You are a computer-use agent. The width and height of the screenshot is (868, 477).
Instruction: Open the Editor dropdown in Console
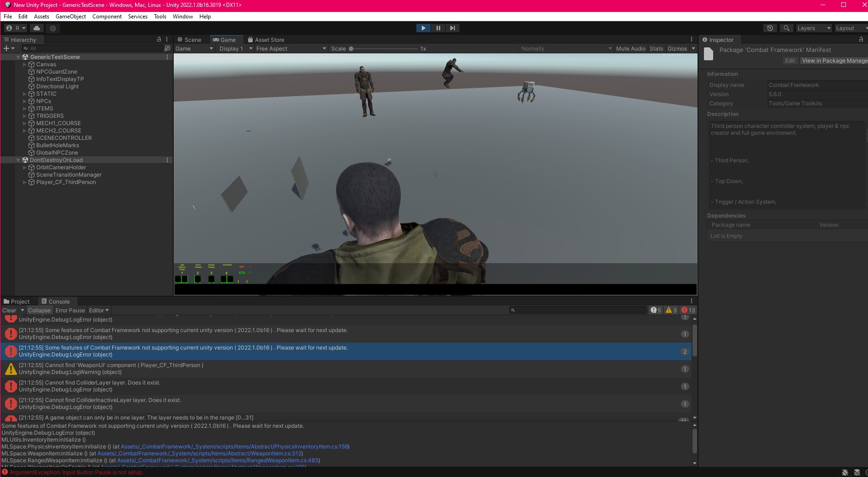coord(99,310)
